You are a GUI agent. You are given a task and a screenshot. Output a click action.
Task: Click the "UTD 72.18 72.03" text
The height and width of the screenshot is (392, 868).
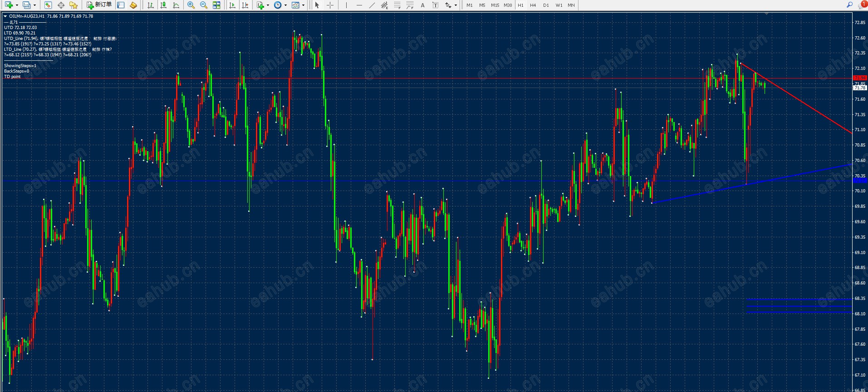pyautogui.click(x=20, y=28)
